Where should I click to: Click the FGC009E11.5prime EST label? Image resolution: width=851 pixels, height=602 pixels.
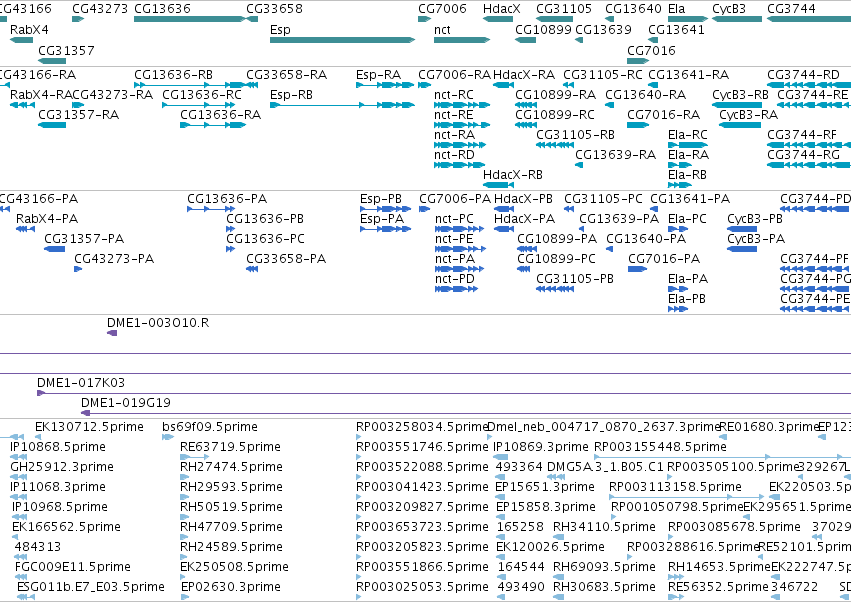pos(73,567)
